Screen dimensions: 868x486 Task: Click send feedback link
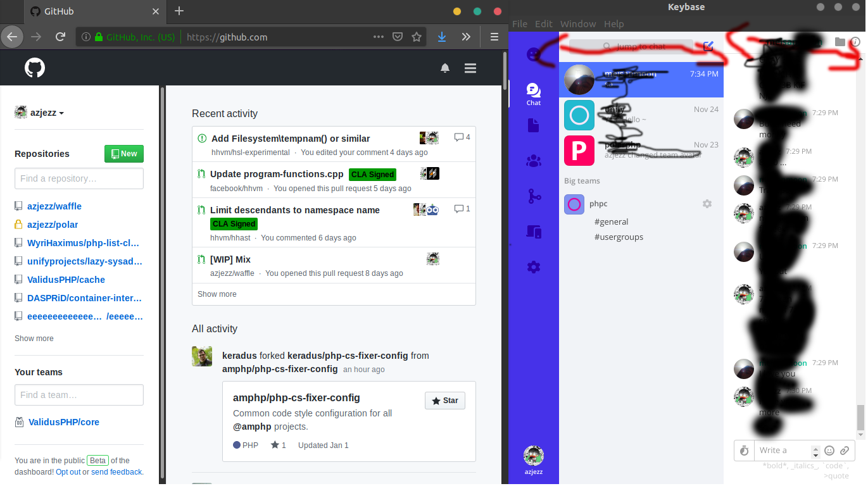click(x=117, y=472)
